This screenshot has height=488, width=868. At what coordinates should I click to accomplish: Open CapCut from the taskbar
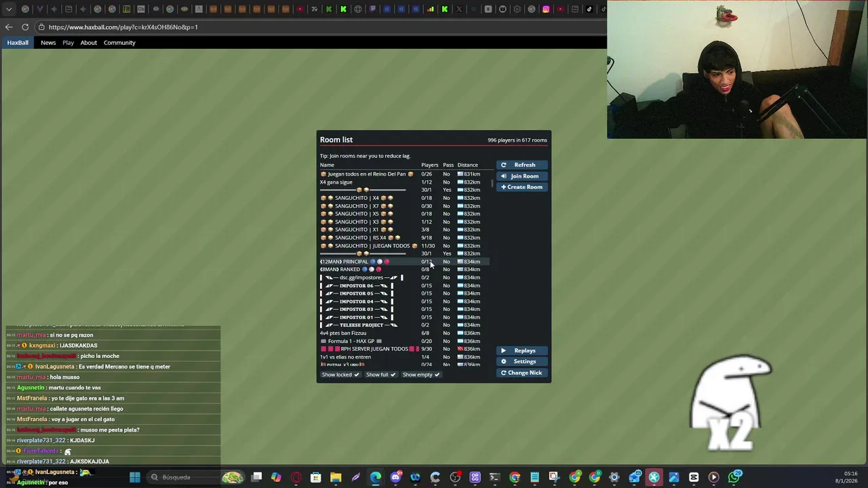pos(694,477)
